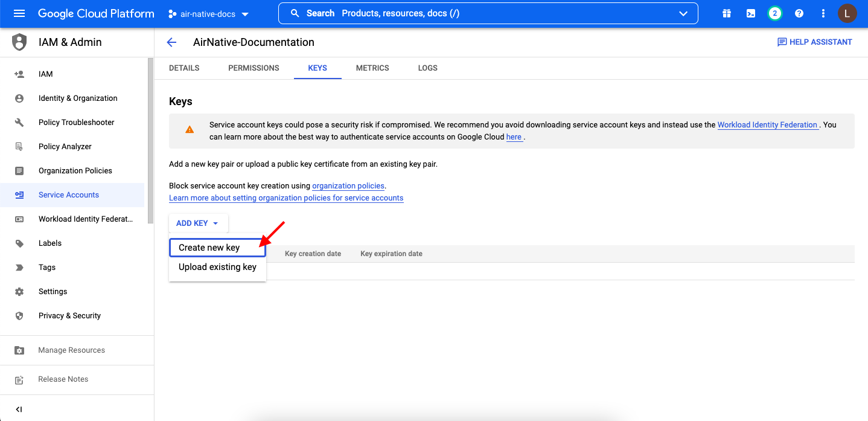The image size is (868, 421).
Task: Open the hamburger navigation menu
Action: (19, 13)
